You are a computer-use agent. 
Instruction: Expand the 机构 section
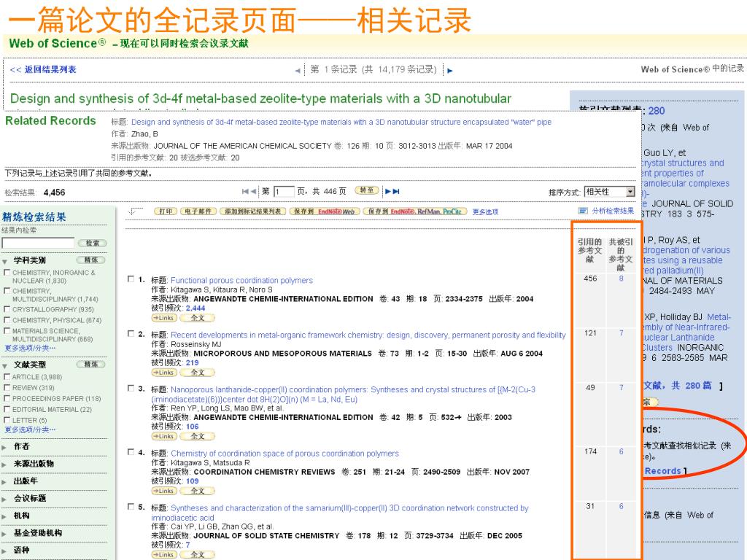click(4, 516)
